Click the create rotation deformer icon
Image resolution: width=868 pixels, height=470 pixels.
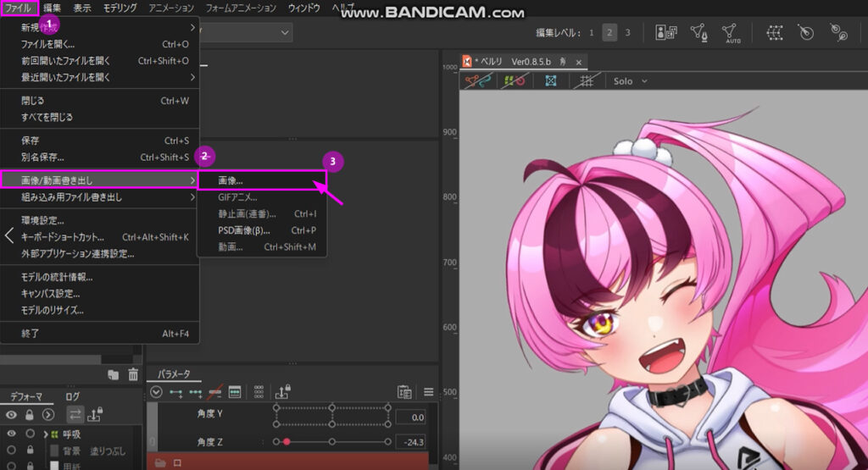coord(806,33)
